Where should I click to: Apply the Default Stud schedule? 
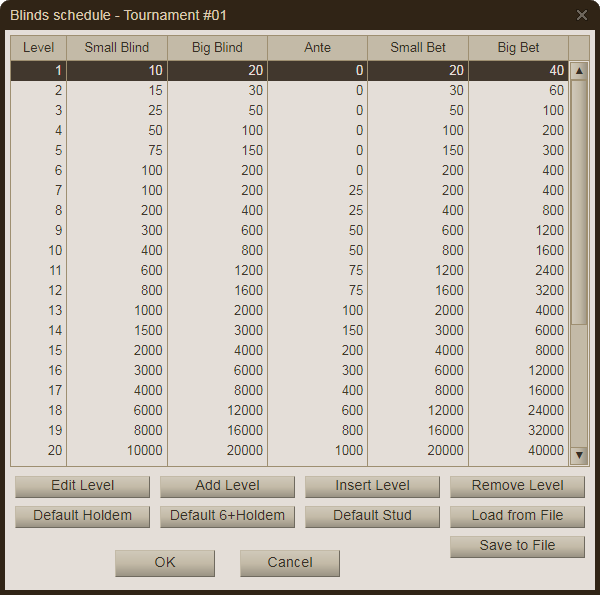coord(372,516)
